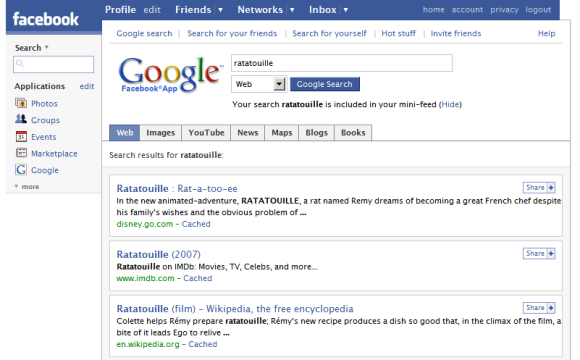Click edit next to Profile
Viewport: 580px width, 360px height.
click(x=152, y=10)
